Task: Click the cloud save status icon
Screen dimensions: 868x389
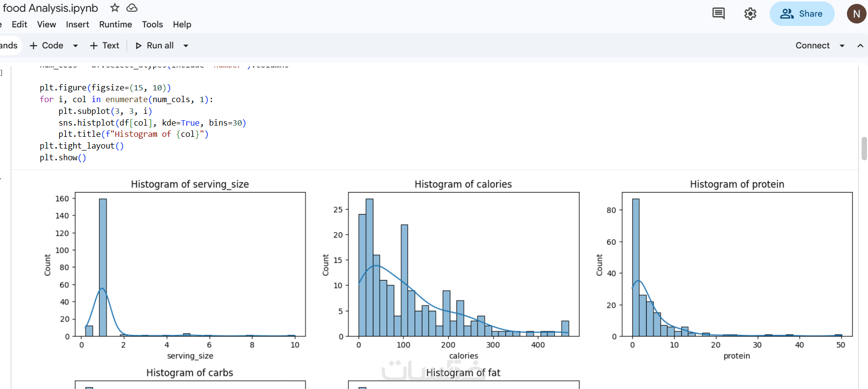Action: click(x=132, y=8)
